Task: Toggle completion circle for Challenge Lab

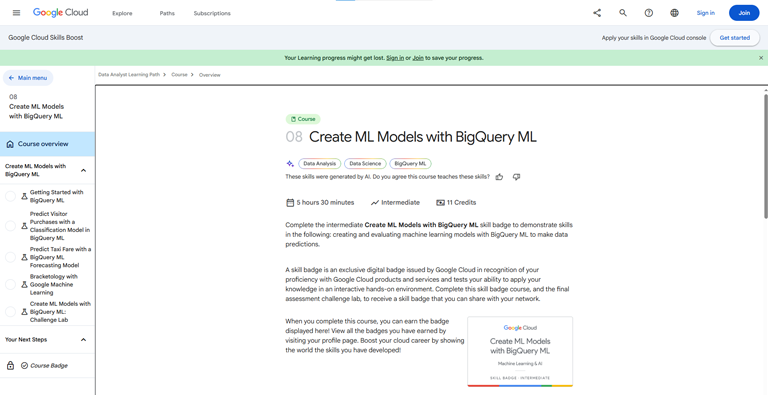Action: coord(10,312)
